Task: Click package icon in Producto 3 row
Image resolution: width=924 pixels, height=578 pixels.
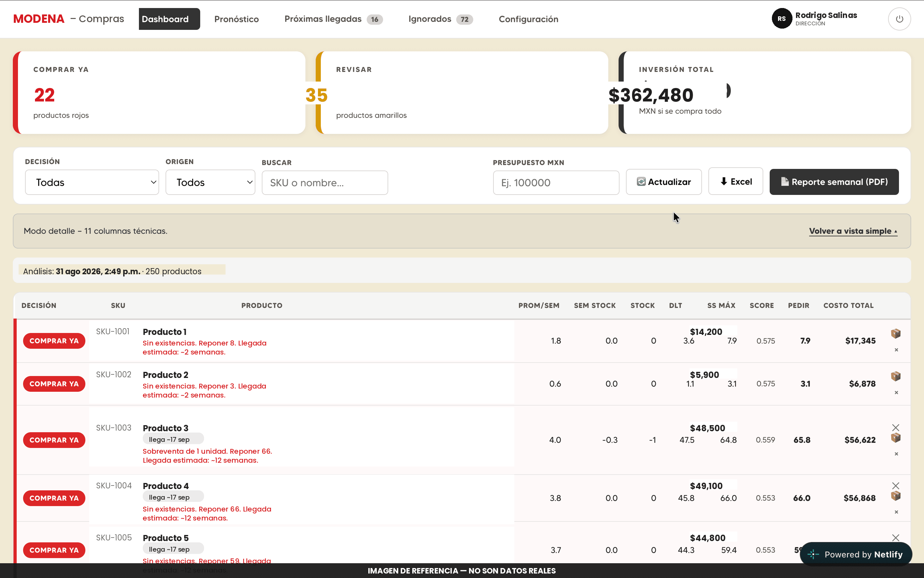Action: pyautogui.click(x=896, y=438)
